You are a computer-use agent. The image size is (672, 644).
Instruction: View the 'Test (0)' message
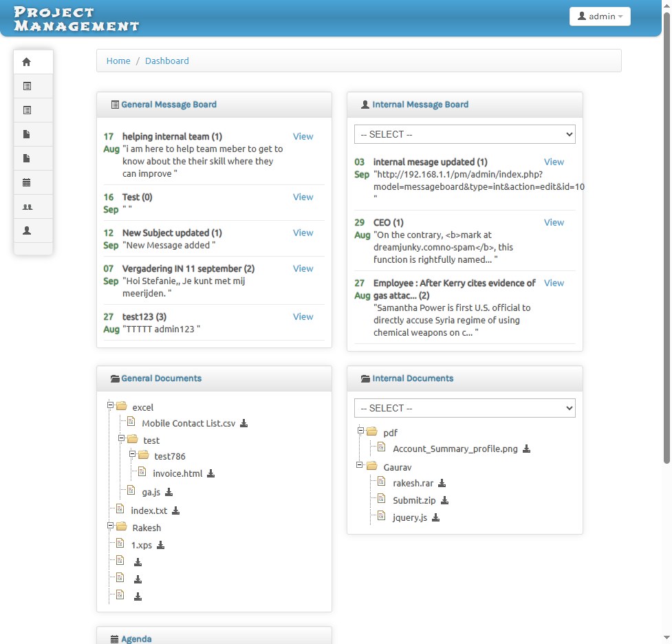pos(303,197)
